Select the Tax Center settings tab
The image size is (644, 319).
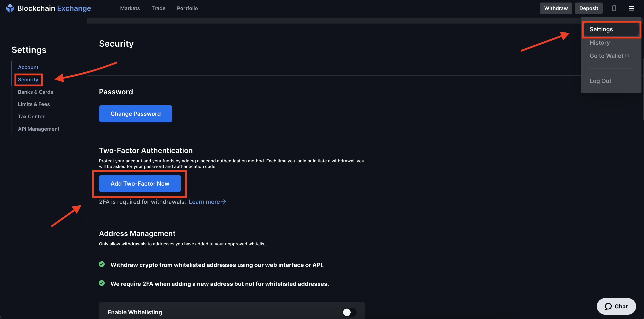[x=31, y=116]
